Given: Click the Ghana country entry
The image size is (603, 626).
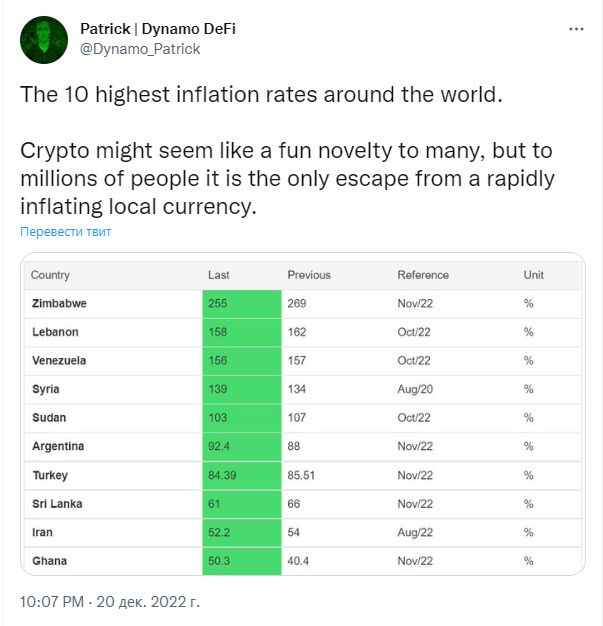Looking at the screenshot, I should point(49,561).
